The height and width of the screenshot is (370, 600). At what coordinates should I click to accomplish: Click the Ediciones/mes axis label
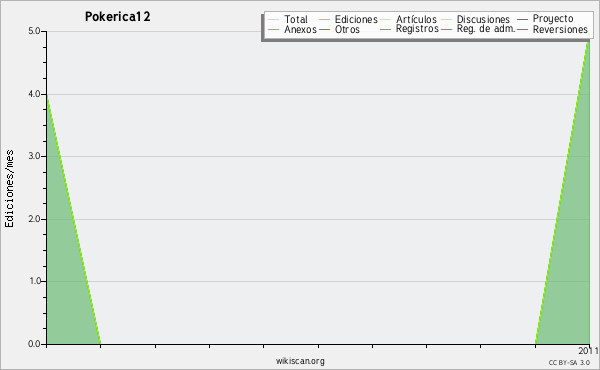coord(9,189)
